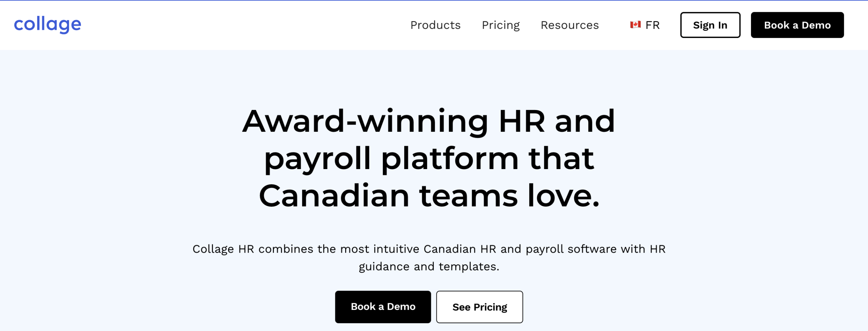Click the word "Award-winning" in the headline
868x331 pixels.
point(365,122)
